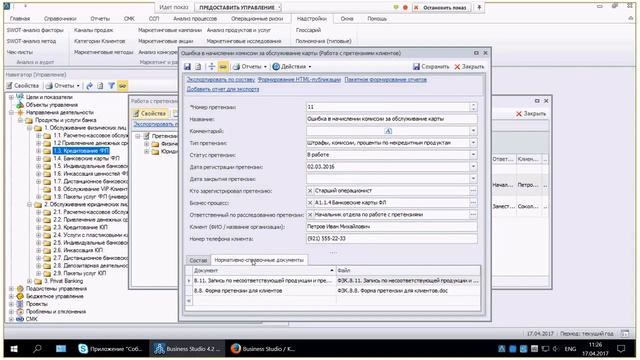The height and width of the screenshot is (360, 640).
Task: Switch to the Skype taskbar app
Action: (111, 349)
